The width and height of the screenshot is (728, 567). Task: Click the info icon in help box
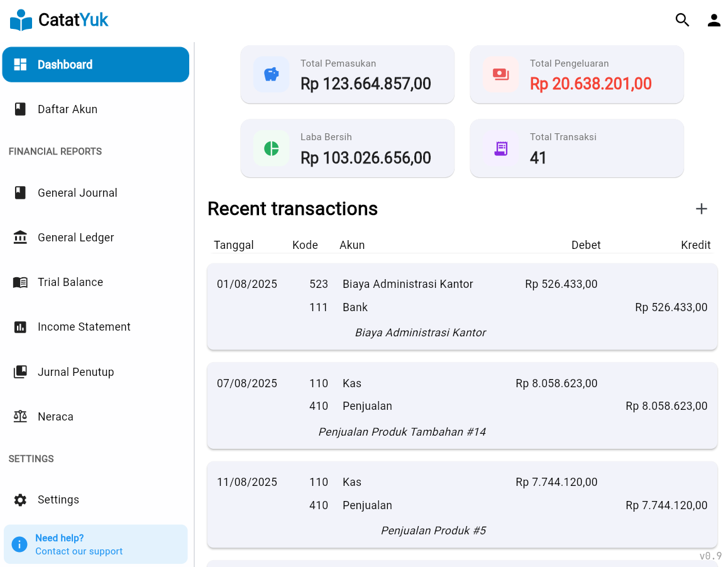point(19,544)
